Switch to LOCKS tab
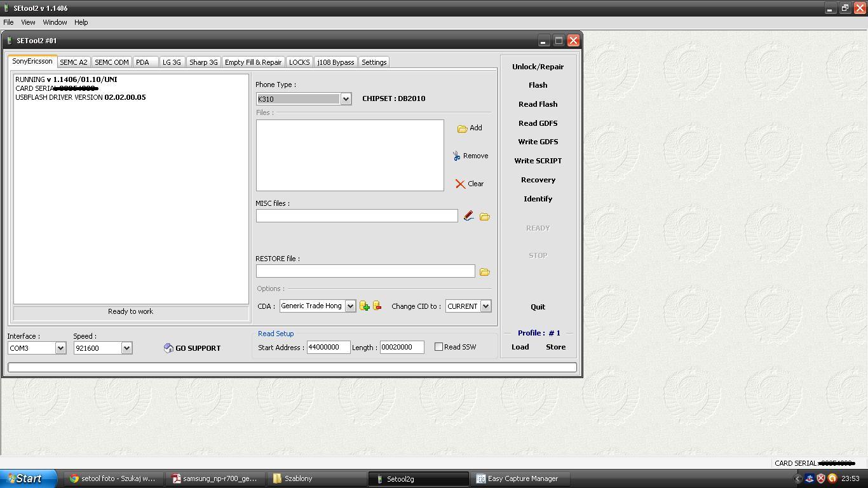 tap(299, 62)
